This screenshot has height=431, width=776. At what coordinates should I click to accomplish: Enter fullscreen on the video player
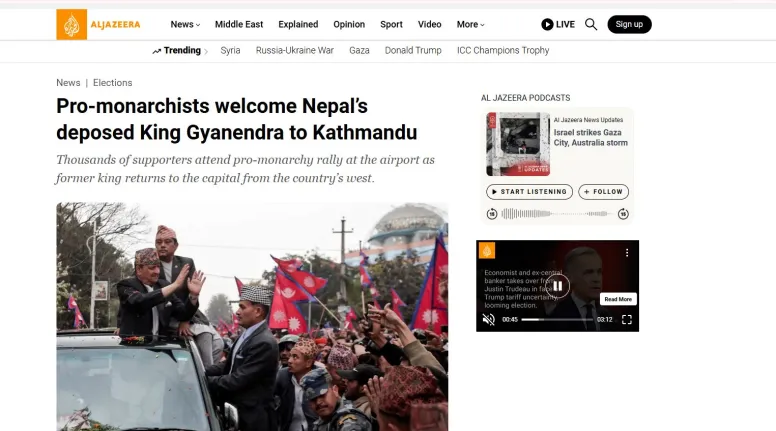(x=627, y=320)
